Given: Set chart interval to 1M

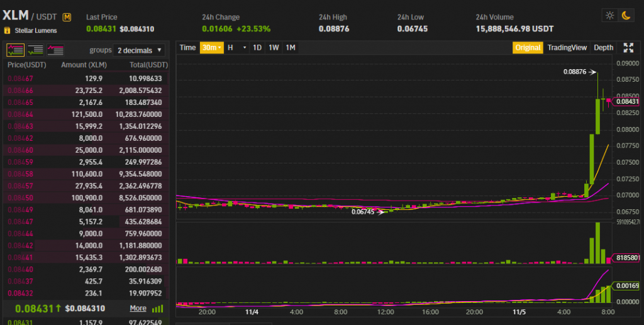Looking at the screenshot, I should pyautogui.click(x=290, y=48).
